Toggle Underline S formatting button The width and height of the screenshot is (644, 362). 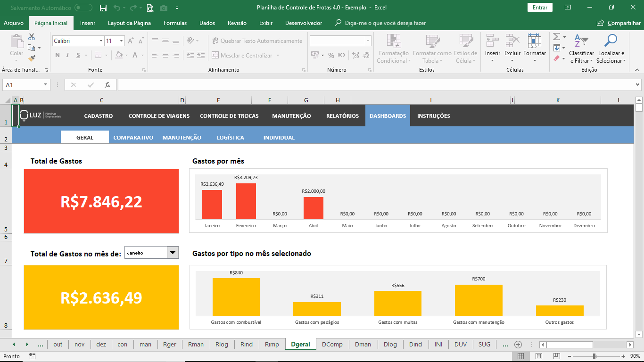pyautogui.click(x=78, y=55)
